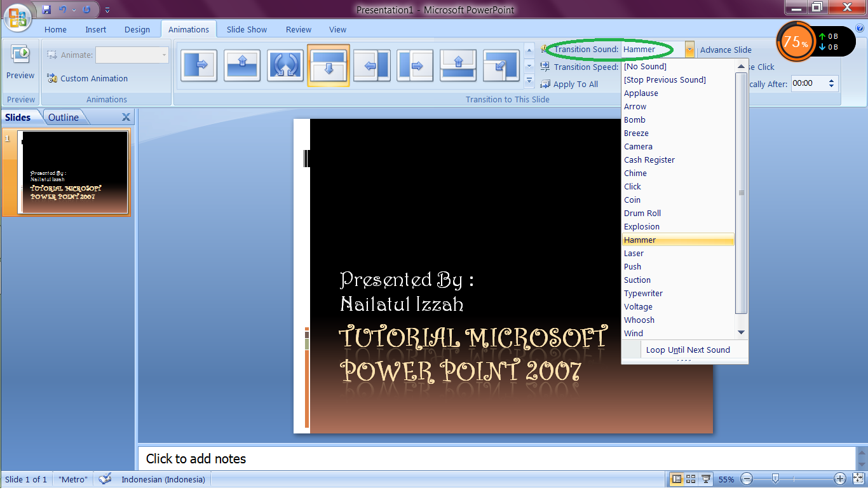Choose [Stop Previous Sound] from the list
The height and width of the screenshot is (497, 868).
pos(677,79)
